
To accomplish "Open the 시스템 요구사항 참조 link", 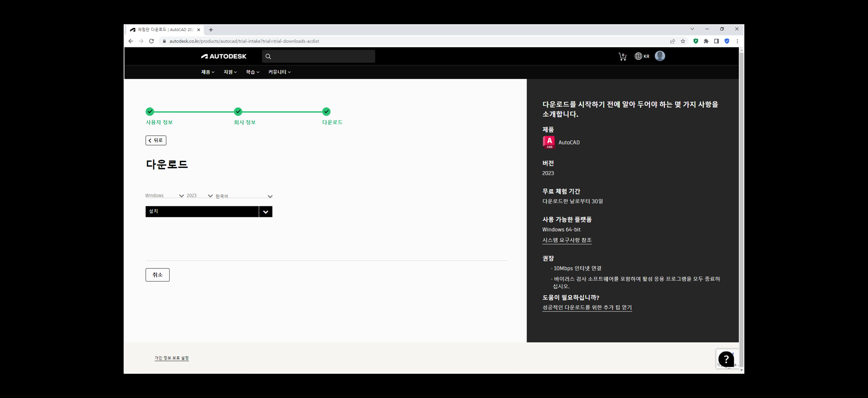I will click(567, 240).
